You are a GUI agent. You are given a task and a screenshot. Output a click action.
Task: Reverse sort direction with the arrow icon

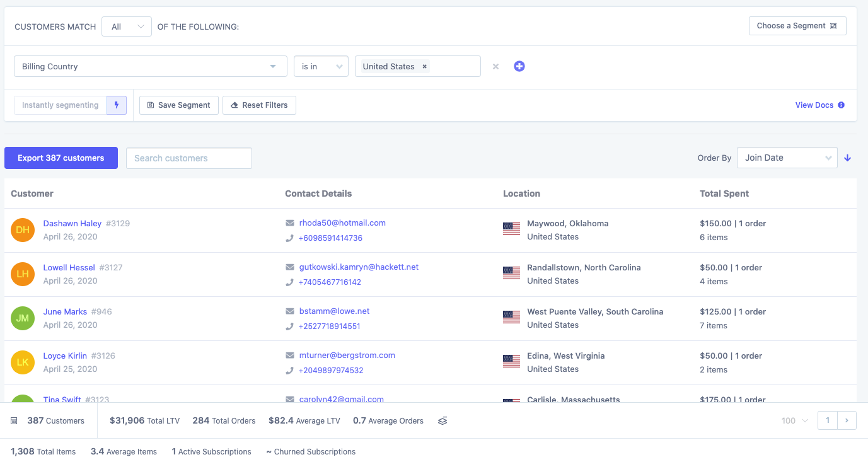[x=847, y=158]
